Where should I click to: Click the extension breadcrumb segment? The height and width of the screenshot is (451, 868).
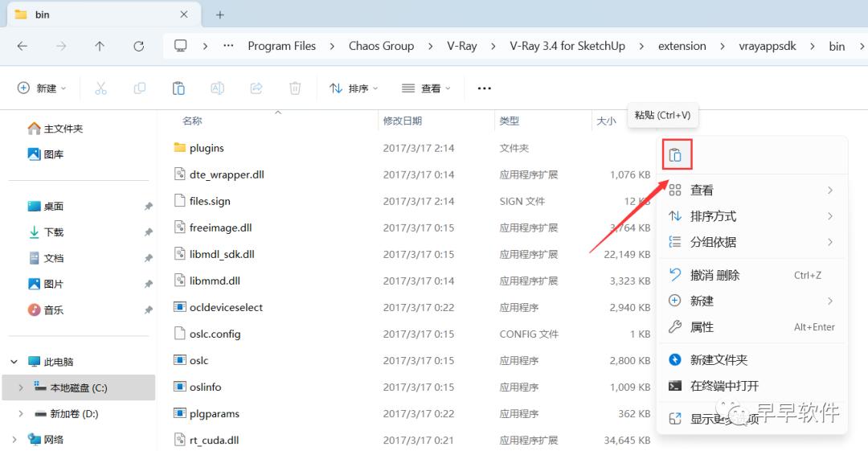point(682,46)
